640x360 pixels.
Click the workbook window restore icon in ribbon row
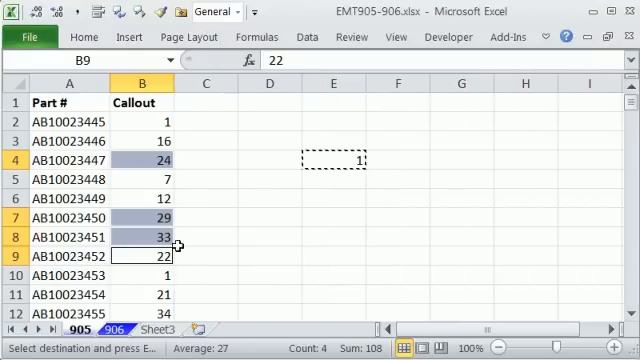[x=608, y=37]
